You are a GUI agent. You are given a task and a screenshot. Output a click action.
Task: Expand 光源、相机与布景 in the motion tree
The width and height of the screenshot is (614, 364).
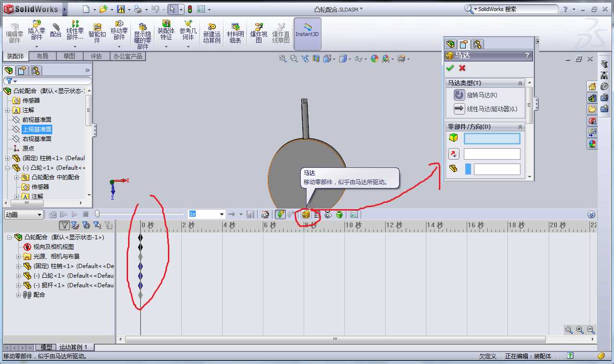click(19, 257)
